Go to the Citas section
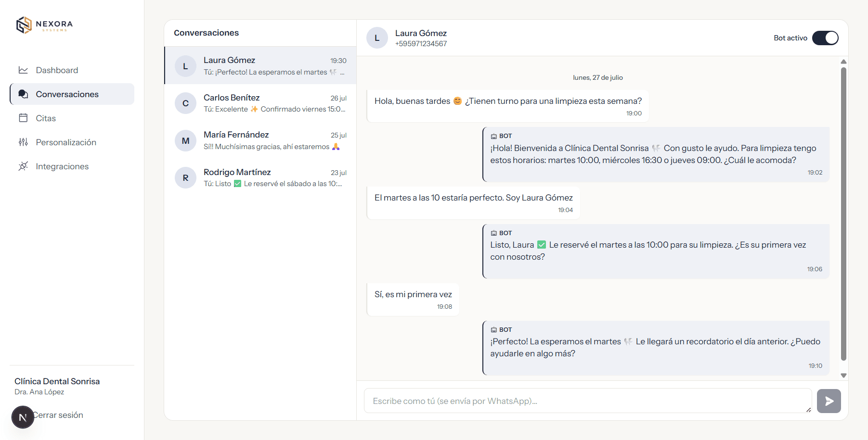Viewport: 868px width, 440px height. click(x=72, y=118)
